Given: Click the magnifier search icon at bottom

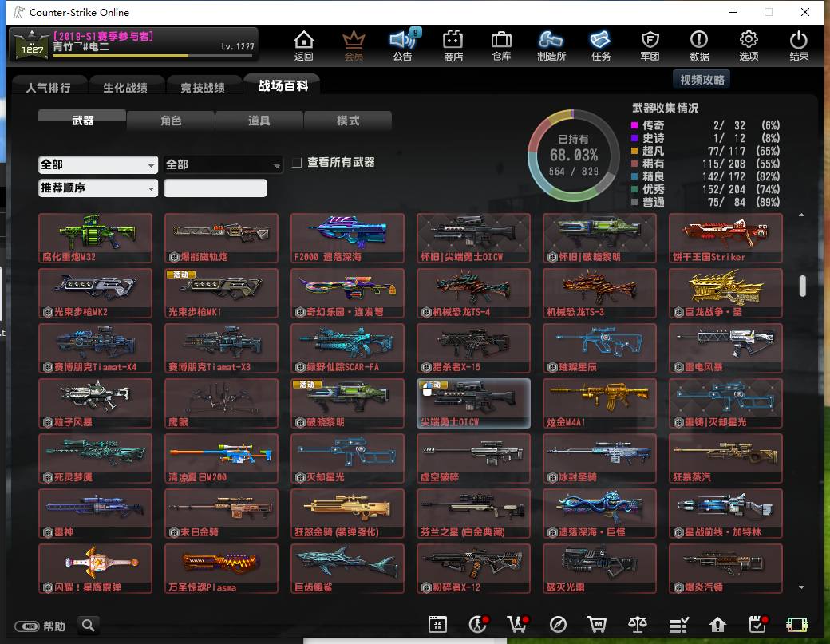Looking at the screenshot, I should click(89, 626).
